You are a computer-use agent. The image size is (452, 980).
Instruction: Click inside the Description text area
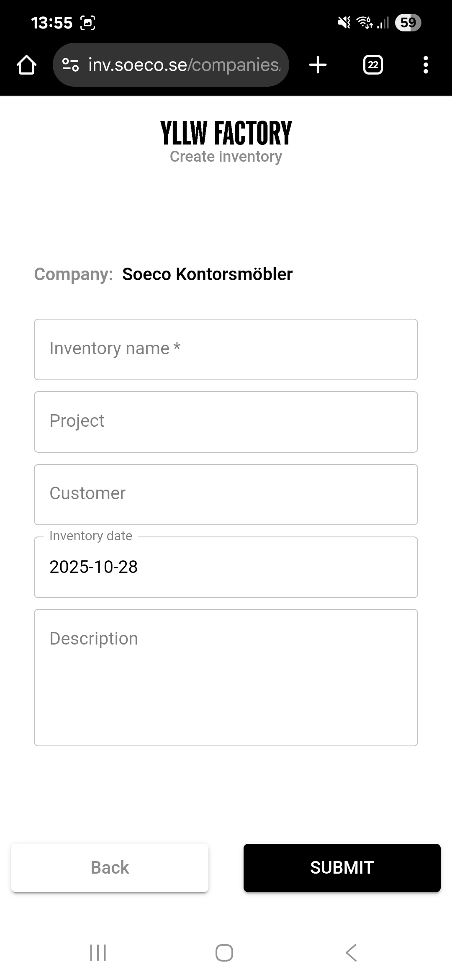point(226,678)
